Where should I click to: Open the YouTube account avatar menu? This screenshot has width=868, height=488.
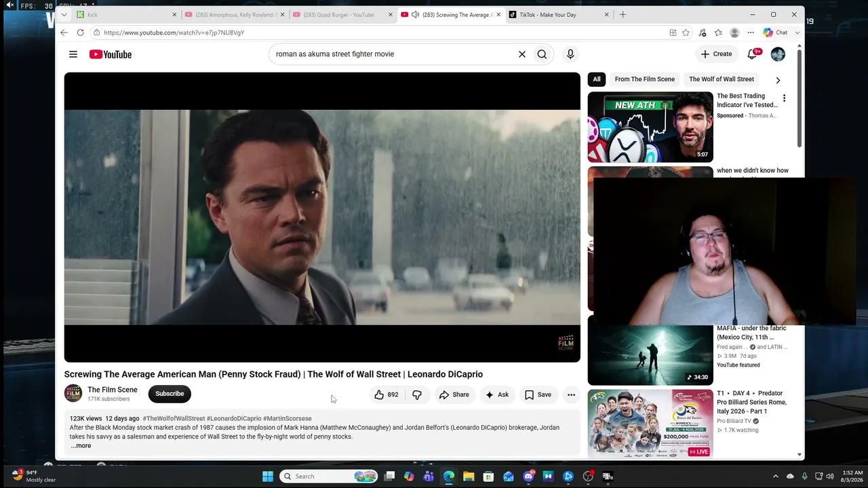coord(778,54)
